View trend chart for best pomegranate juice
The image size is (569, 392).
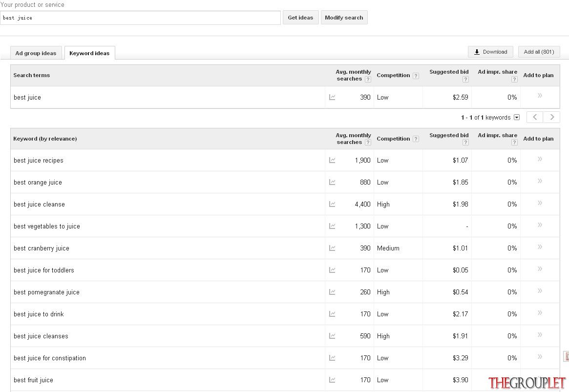point(332,292)
